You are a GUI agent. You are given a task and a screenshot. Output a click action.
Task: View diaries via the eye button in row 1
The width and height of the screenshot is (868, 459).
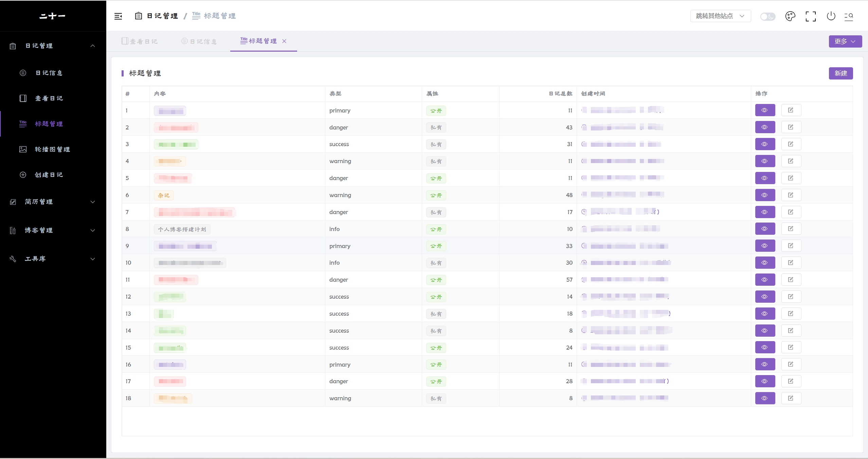click(765, 110)
